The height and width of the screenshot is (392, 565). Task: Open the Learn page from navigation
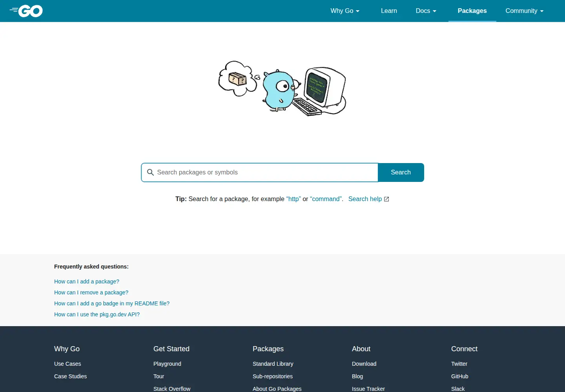point(389,11)
